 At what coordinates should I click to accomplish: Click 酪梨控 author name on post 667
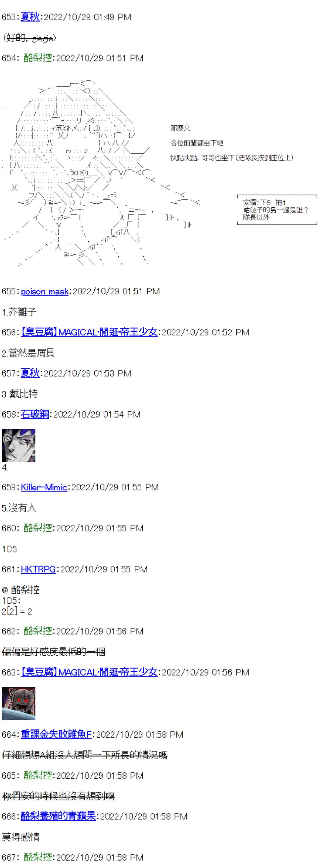click(x=38, y=857)
